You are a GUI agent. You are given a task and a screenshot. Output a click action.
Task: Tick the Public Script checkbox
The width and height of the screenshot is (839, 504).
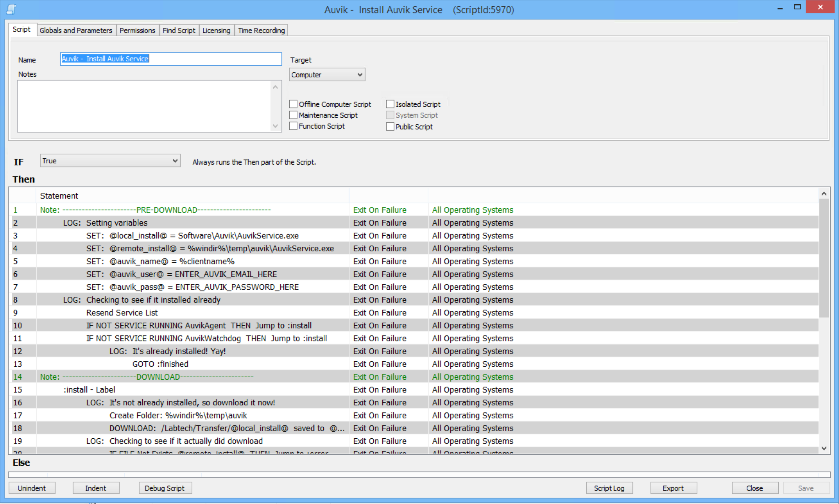pyautogui.click(x=390, y=126)
